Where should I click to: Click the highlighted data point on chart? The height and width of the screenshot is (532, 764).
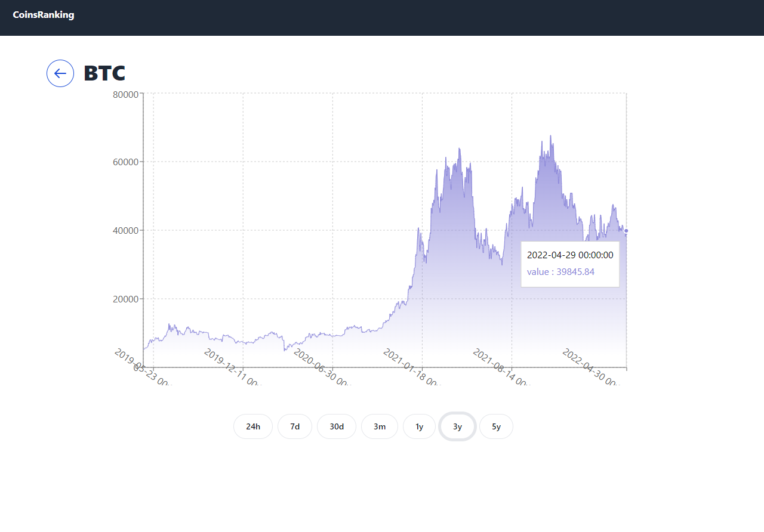626,231
